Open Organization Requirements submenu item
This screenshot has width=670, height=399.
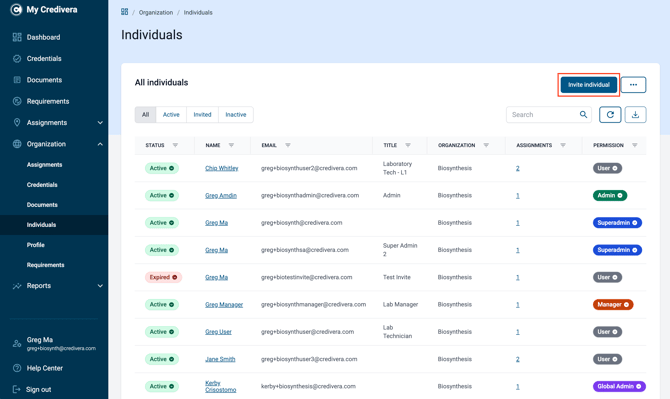(45, 265)
